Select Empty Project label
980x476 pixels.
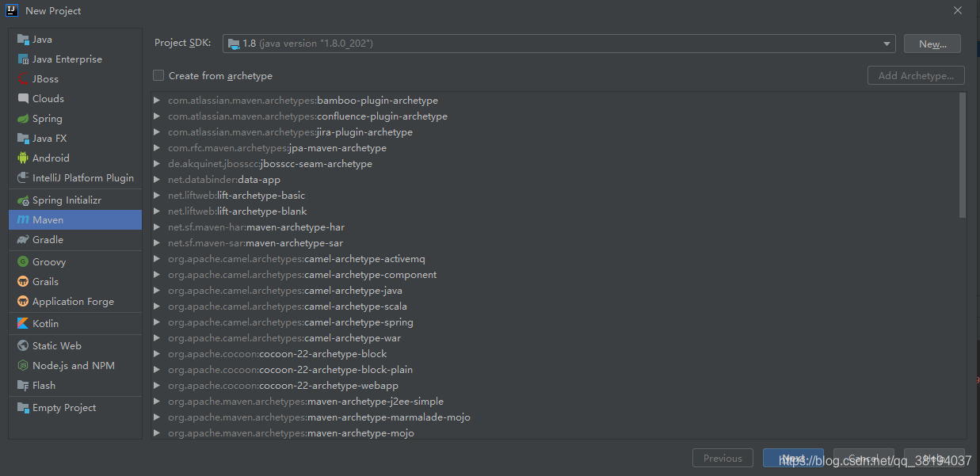click(x=64, y=408)
